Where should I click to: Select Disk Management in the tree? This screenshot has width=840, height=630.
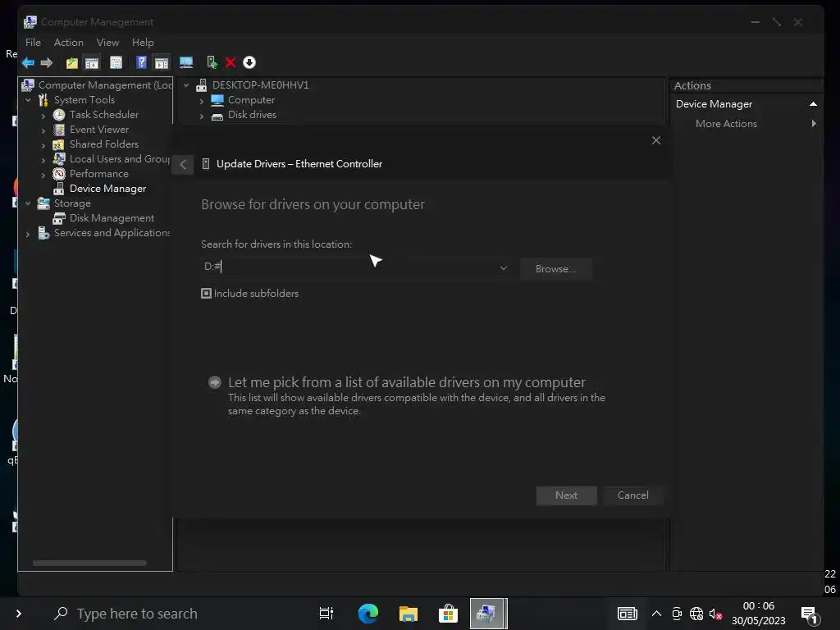(112, 218)
